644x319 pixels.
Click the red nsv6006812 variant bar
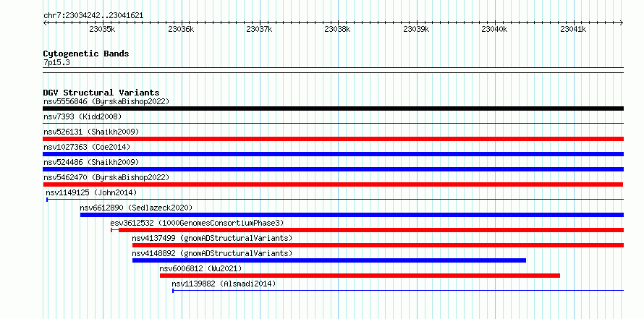pyautogui.click(x=360, y=276)
